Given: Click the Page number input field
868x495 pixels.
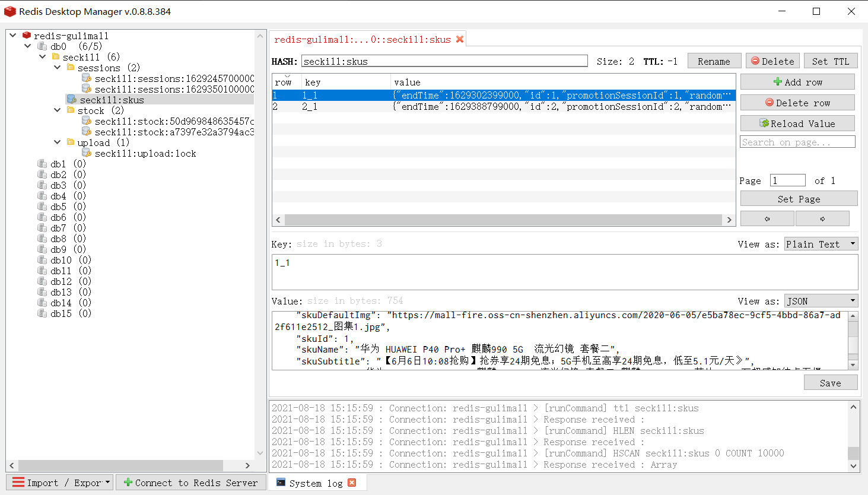Looking at the screenshot, I should tap(787, 180).
